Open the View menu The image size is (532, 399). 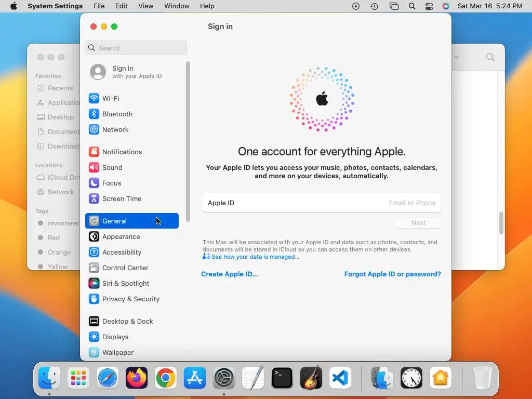click(146, 6)
